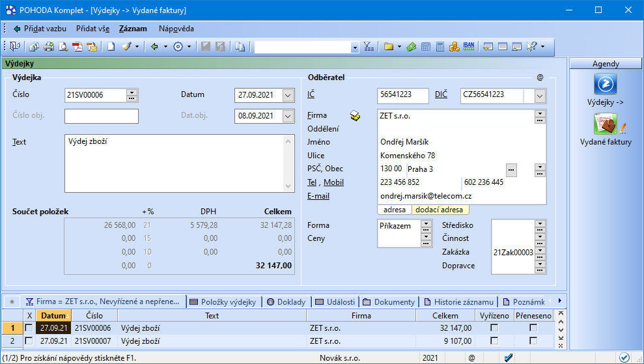Click the first note panel icon after IBAN

coord(488,47)
